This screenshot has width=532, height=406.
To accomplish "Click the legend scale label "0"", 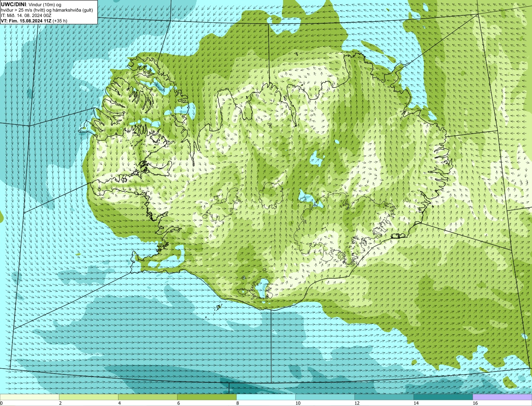I will click(1, 403).
